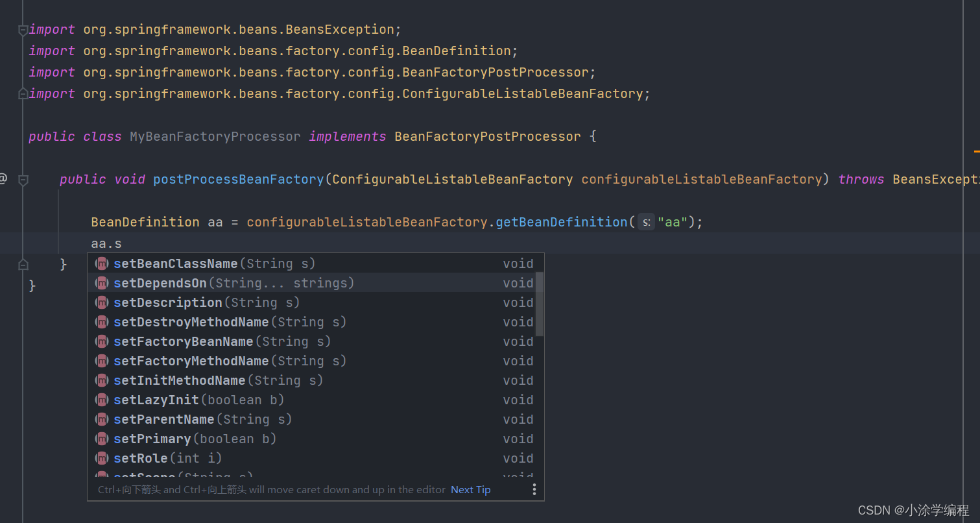Click the import of config.BeanDefinition
This screenshot has height=523, width=980.
[274, 51]
